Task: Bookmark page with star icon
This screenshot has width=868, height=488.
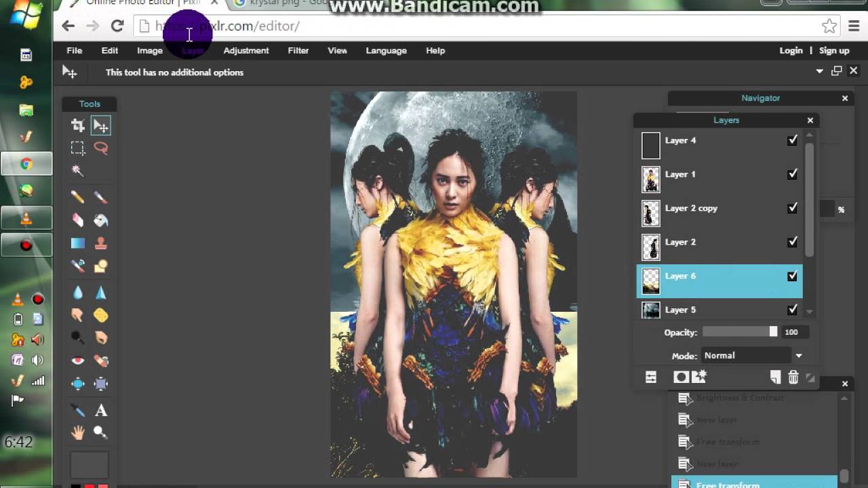Action: coord(829,26)
